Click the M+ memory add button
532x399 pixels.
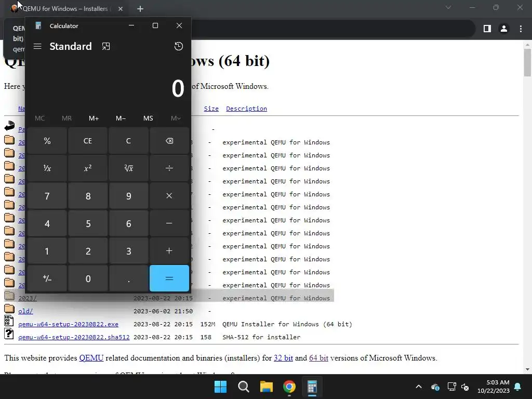[x=94, y=118]
